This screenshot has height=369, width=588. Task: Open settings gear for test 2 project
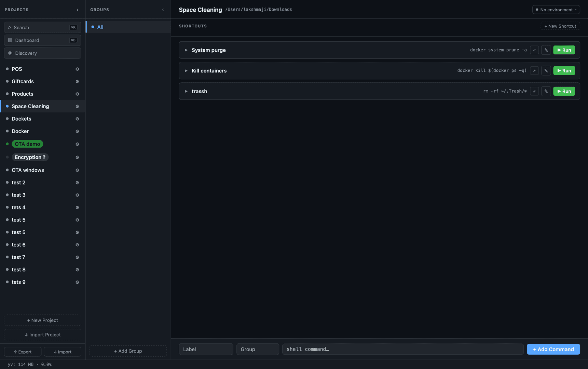tap(77, 183)
